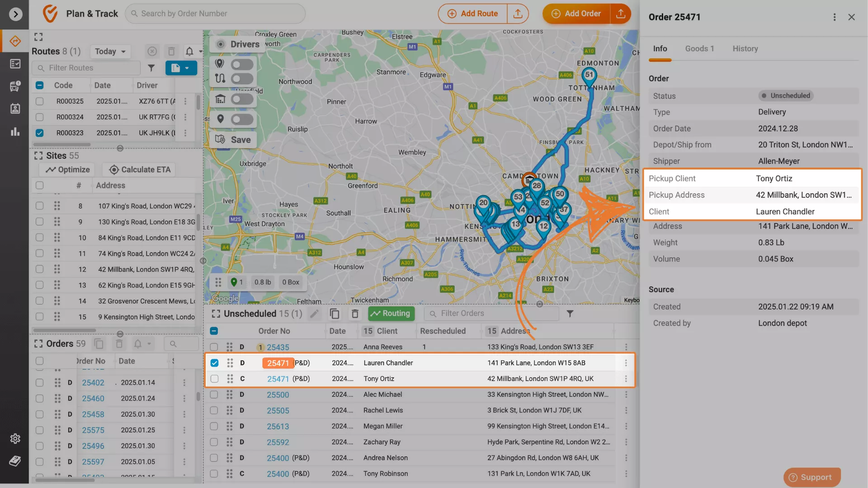Switch to the Goods 1 tab
This screenshot has width=868, height=488.
[699, 49]
